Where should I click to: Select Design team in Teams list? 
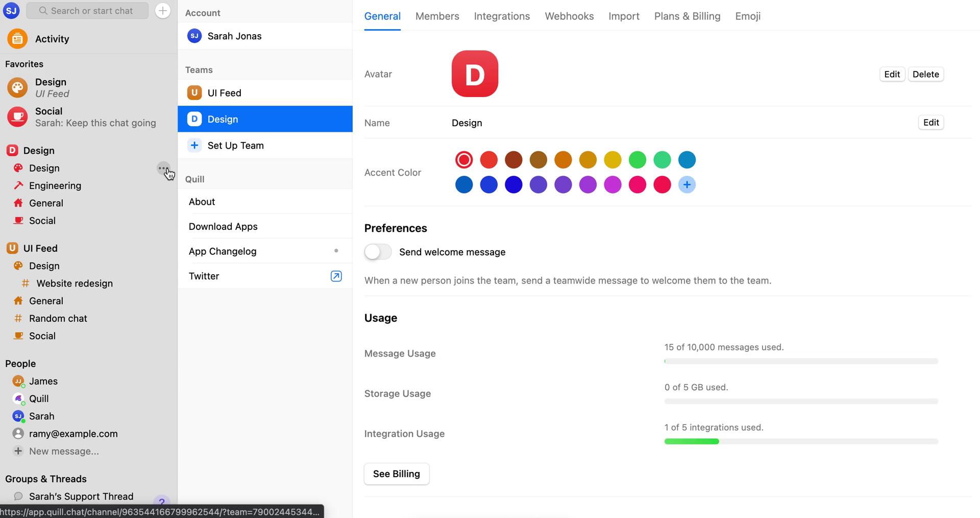point(265,119)
